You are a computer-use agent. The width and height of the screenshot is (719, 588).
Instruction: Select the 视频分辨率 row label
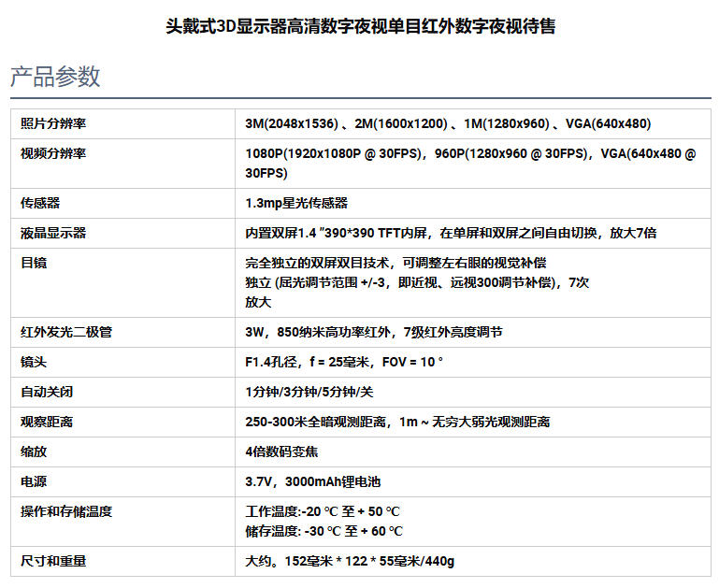[x=53, y=153]
